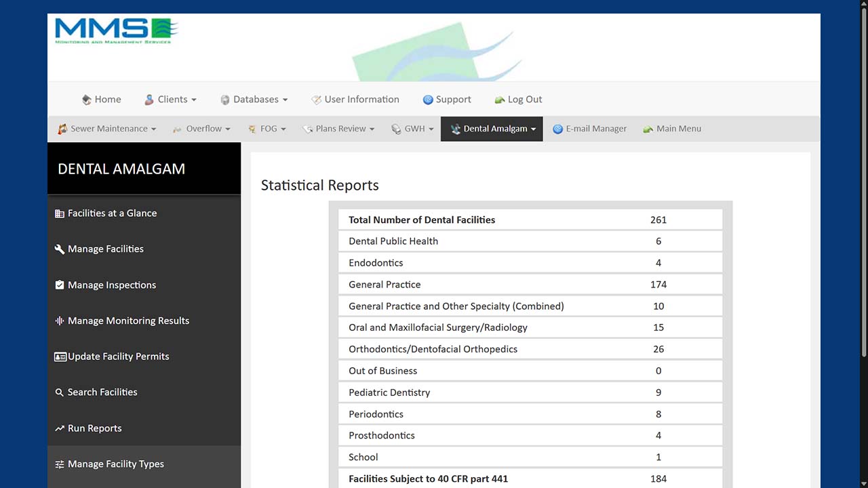
Task: Click the MMS logo in header
Action: pos(116,30)
